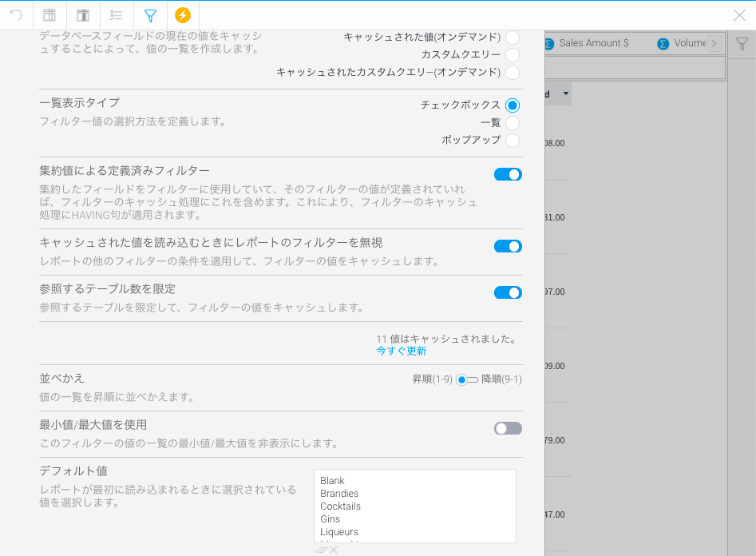The image size is (756, 556).
Task: Click the table layout icon in toolbar
Action: click(49, 15)
